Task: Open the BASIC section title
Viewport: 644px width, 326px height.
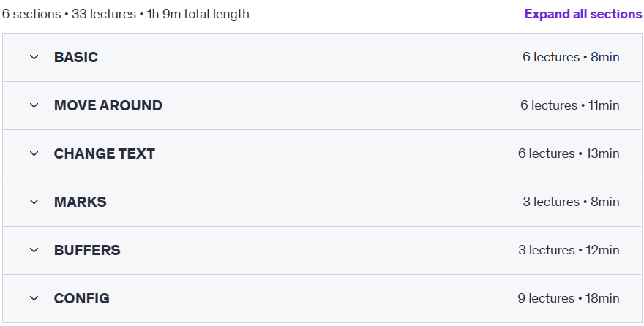Action: (76, 57)
